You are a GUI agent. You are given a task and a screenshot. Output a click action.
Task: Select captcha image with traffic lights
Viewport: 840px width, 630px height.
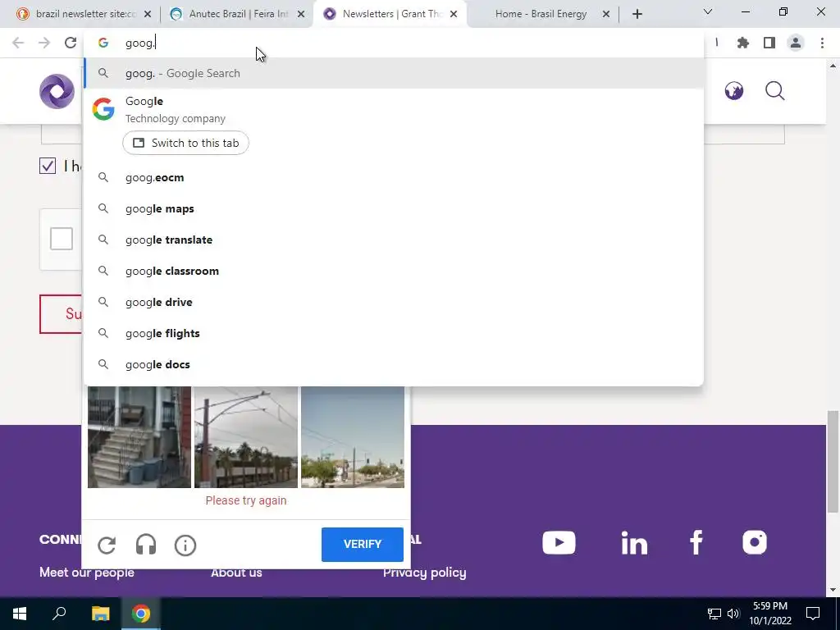tap(353, 437)
